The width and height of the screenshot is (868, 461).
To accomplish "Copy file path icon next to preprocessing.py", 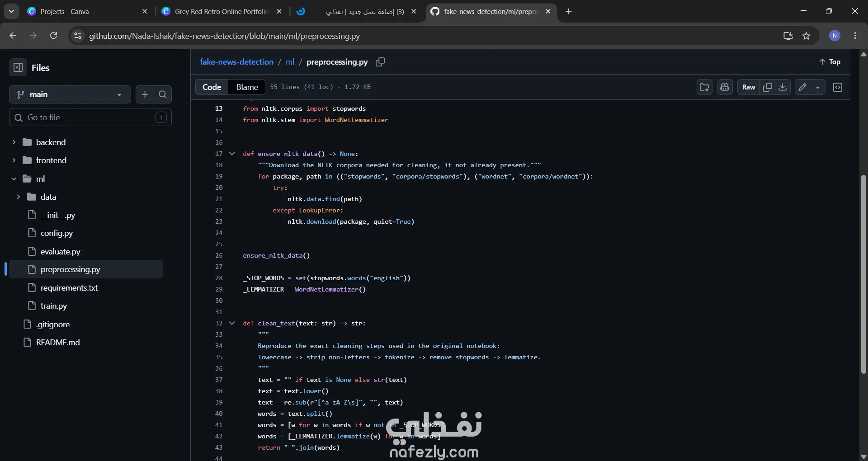I will coord(380,62).
